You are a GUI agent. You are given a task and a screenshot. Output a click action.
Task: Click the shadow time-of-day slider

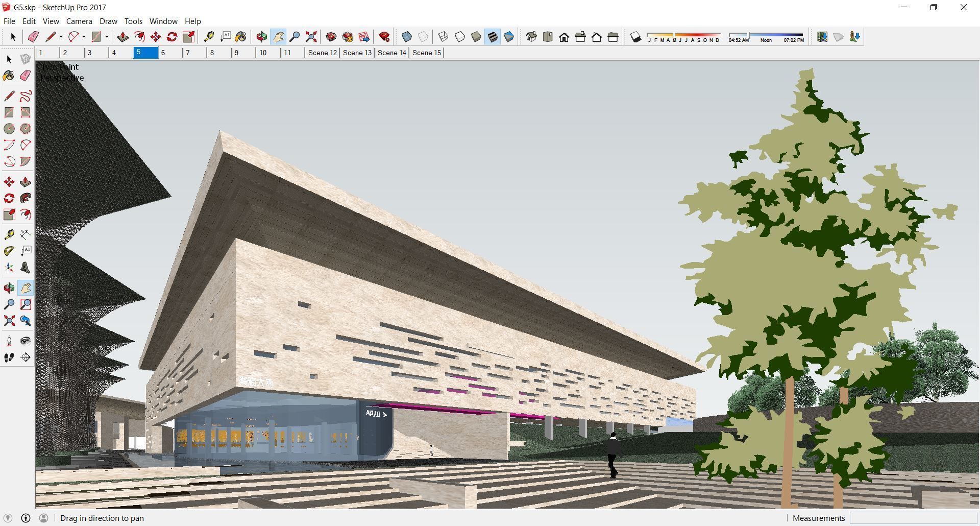pos(766,35)
